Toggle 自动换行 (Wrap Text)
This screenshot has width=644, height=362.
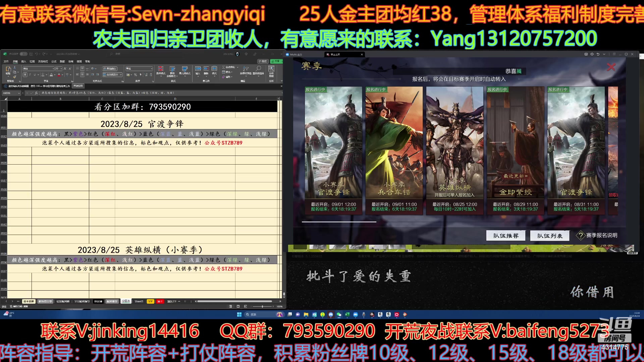[110, 69]
